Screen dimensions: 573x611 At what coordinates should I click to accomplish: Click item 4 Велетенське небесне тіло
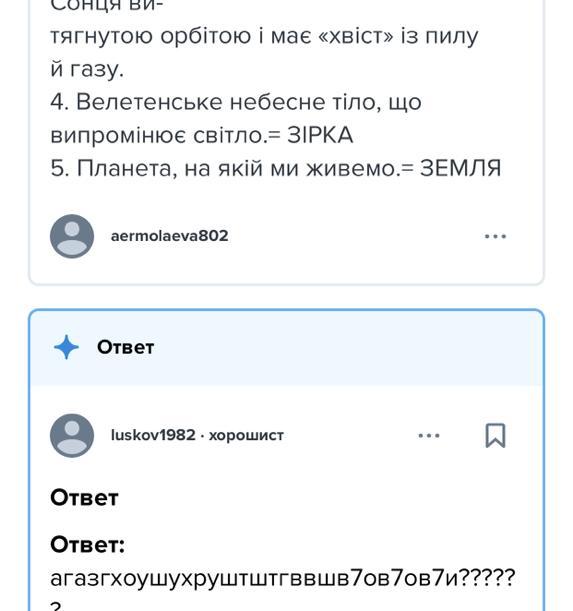tap(236, 102)
